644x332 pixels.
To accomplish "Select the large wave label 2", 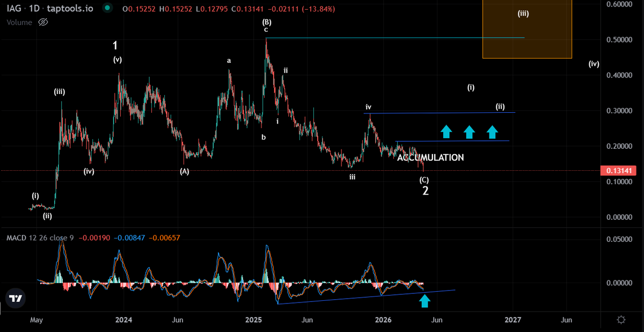I will pos(425,190).
